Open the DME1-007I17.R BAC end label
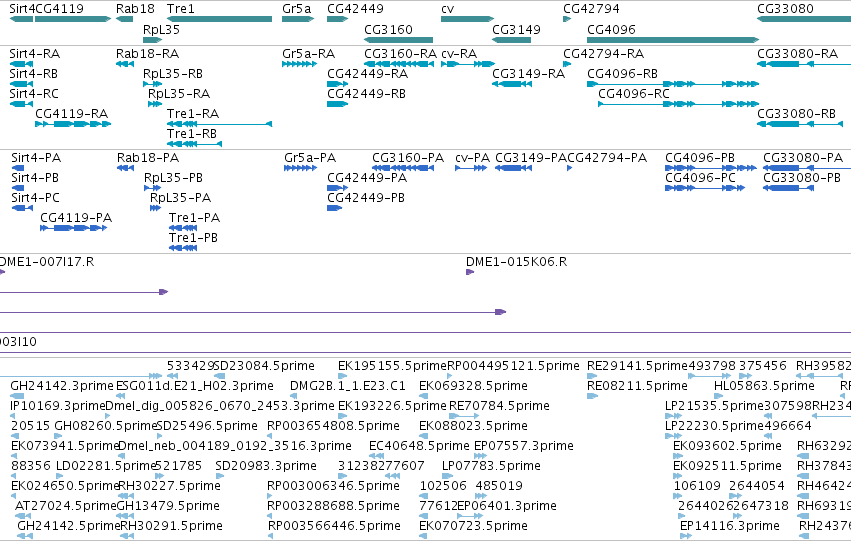851x541 pixels. [x=47, y=262]
